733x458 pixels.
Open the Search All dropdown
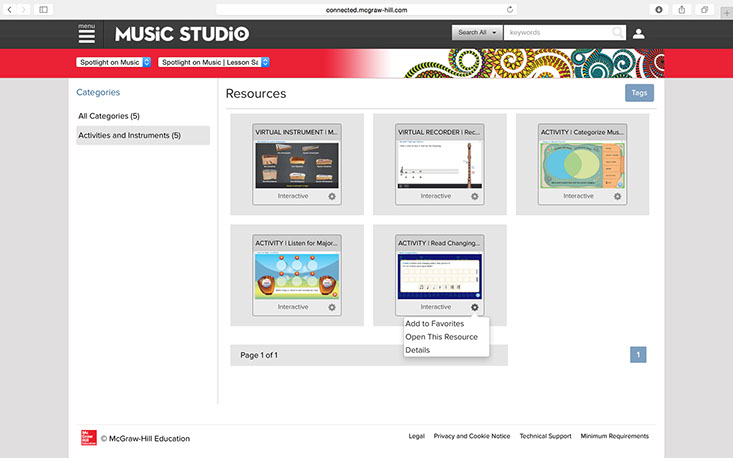click(x=477, y=32)
